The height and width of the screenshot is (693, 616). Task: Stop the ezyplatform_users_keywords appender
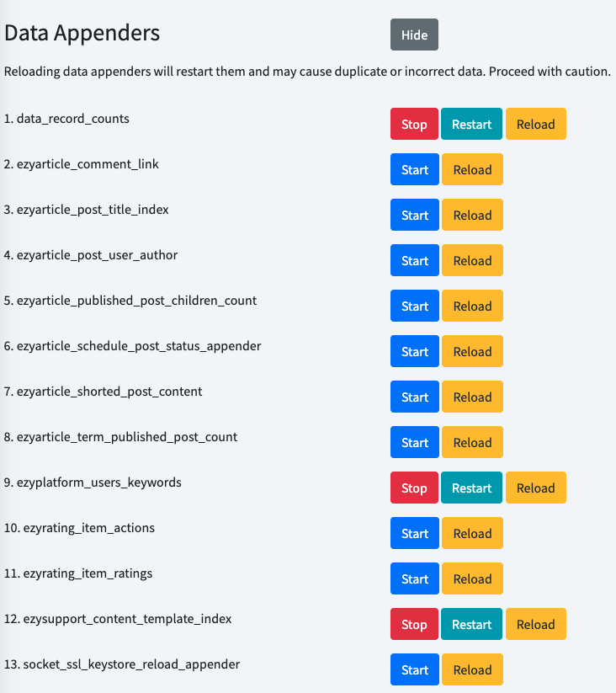[x=414, y=488]
